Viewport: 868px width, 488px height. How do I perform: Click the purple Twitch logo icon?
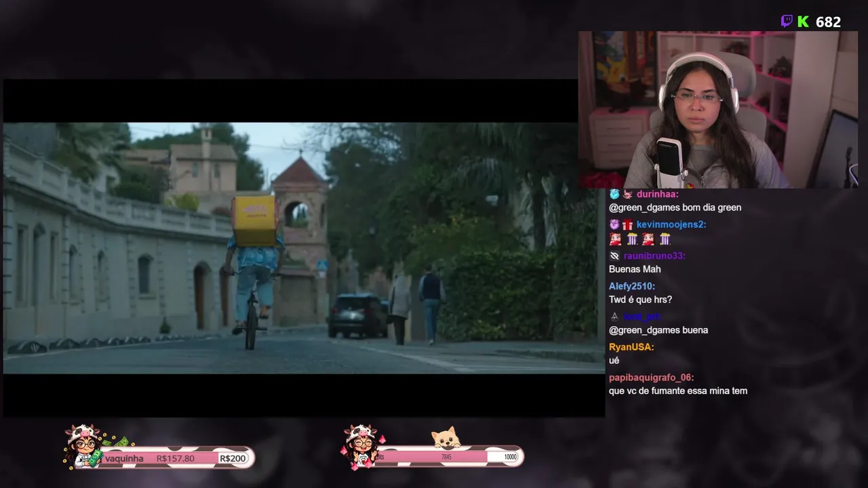[x=787, y=22]
